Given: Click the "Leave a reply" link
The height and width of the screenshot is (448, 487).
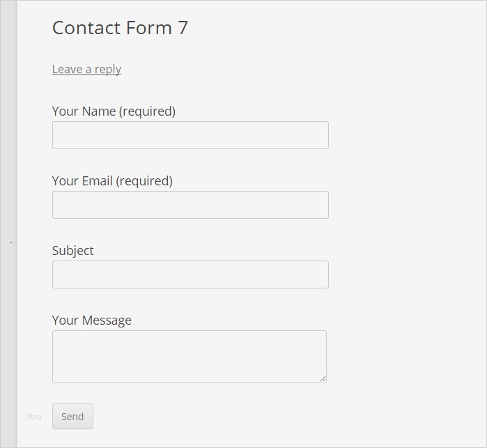Looking at the screenshot, I should coord(86,69).
